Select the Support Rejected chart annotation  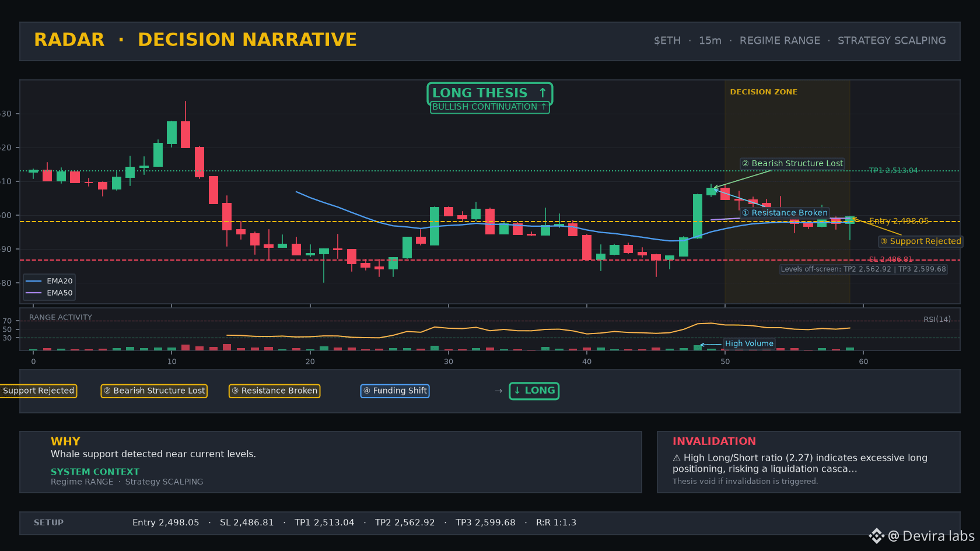921,241
